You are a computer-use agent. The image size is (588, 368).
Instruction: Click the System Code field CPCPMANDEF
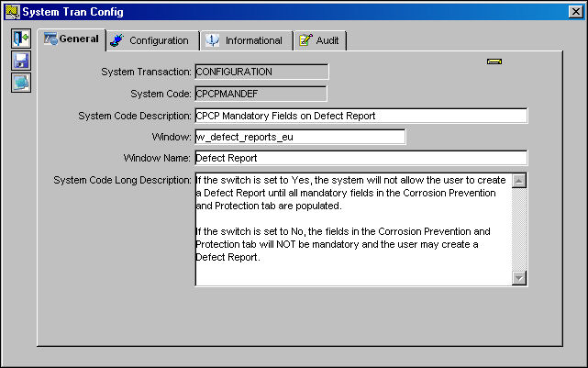coord(261,94)
